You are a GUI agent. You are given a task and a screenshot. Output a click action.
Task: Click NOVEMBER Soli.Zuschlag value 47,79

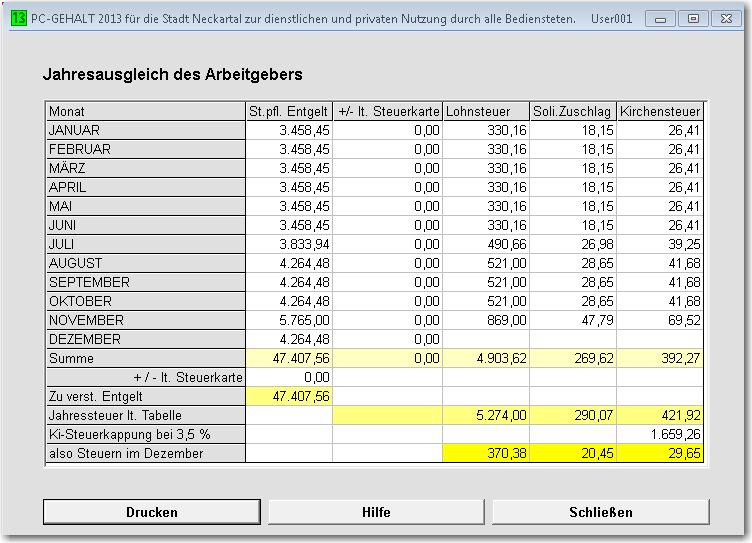pyautogui.click(x=573, y=320)
